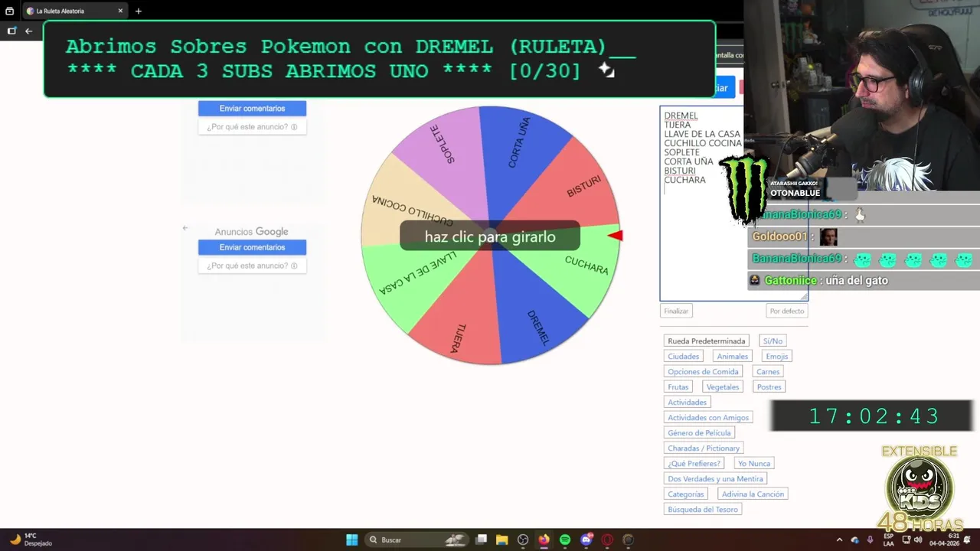Select the ¿Qué Prefieres? preset

[694, 464]
